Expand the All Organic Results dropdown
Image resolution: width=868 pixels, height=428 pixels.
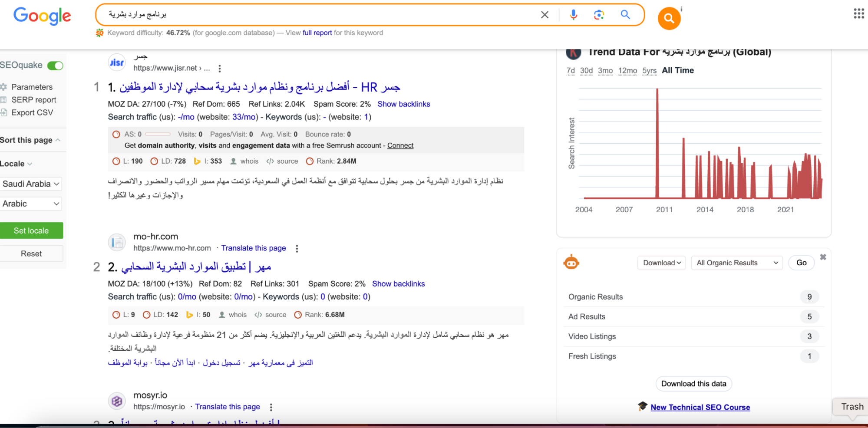pos(736,263)
